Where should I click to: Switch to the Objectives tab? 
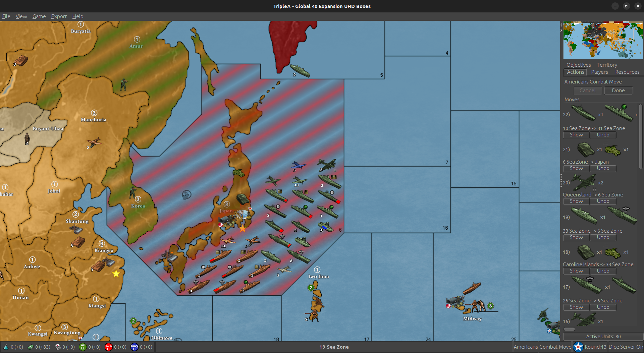[579, 65]
